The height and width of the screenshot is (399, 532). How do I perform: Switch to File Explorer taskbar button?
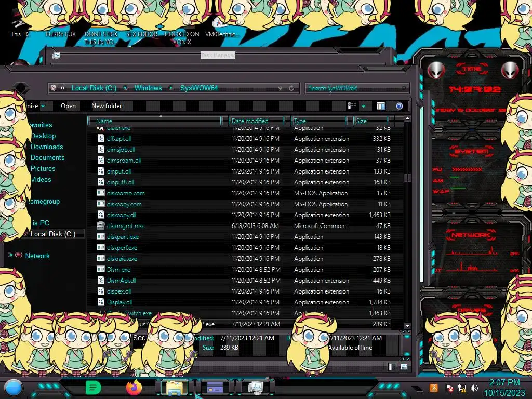click(x=175, y=388)
